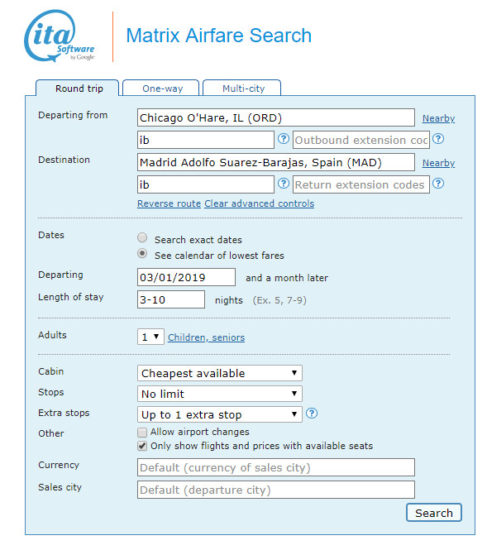Uncheck Only show flights with available seats

tap(142, 446)
